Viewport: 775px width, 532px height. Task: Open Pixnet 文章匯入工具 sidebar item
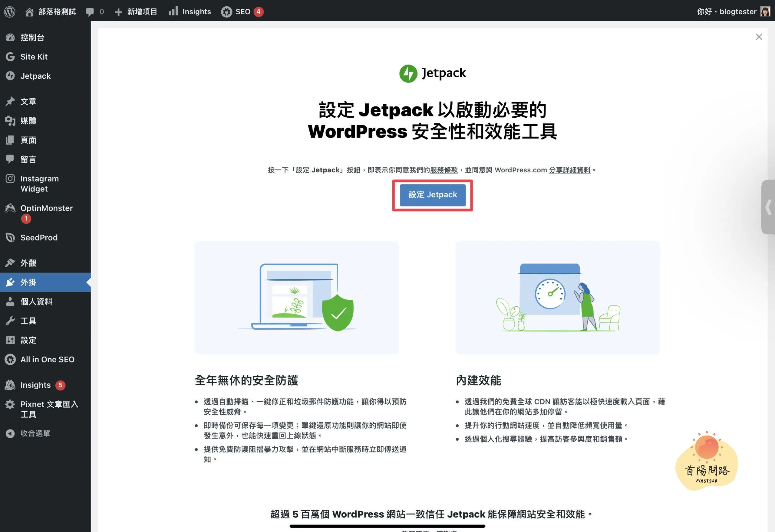pos(49,409)
